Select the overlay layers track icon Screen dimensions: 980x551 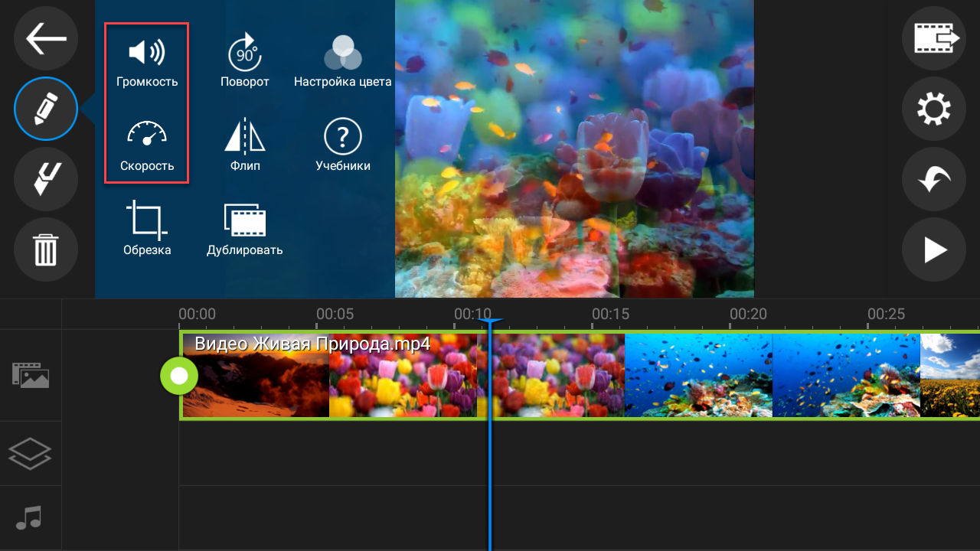31,453
